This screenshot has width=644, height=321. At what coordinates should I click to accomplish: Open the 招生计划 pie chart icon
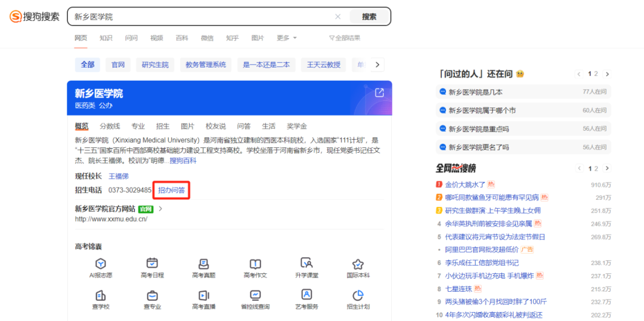click(358, 295)
